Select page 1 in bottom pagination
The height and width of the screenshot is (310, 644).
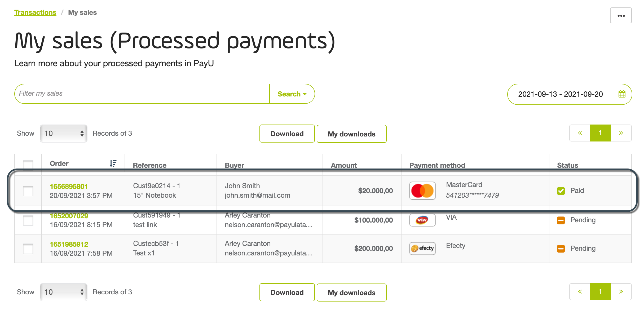tap(601, 292)
